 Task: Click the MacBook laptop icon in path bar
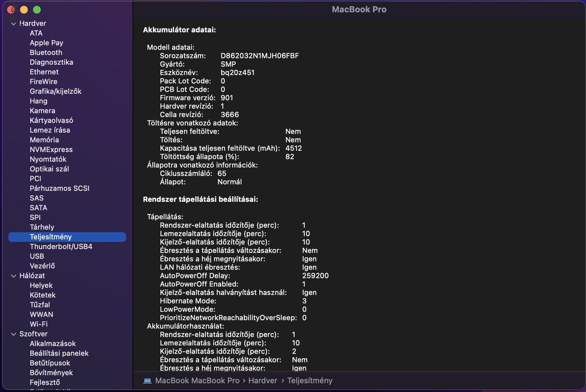(x=147, y=381)
